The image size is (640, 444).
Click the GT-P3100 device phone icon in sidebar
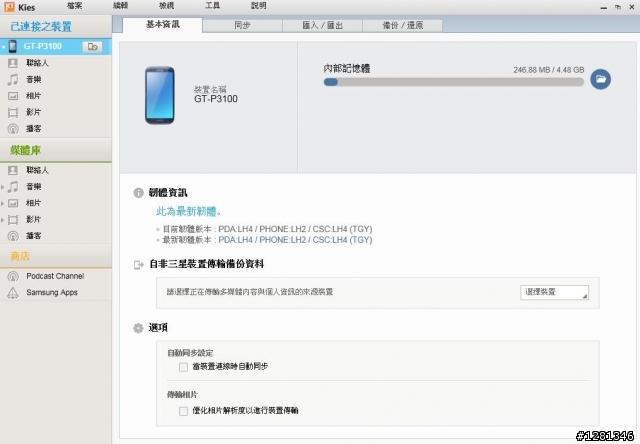coord(13,47)
